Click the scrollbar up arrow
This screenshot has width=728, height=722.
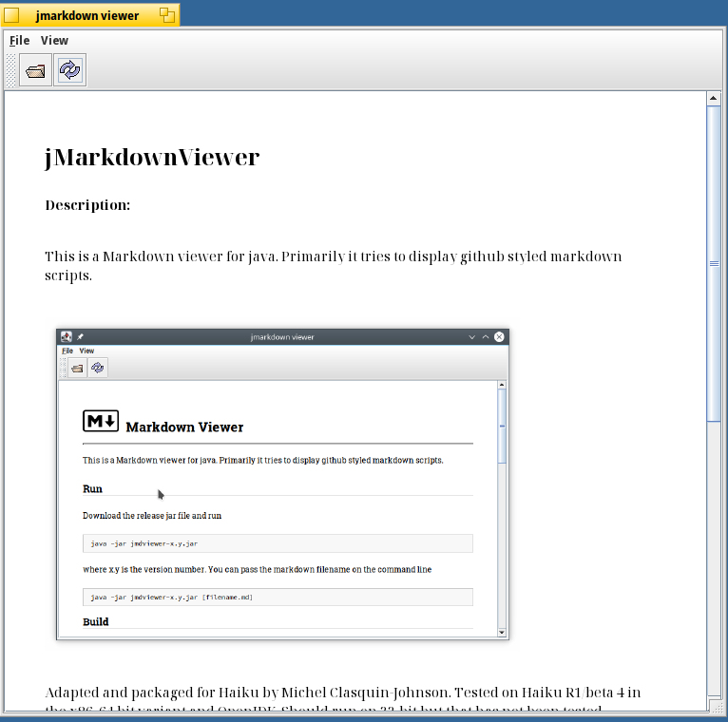713,98
